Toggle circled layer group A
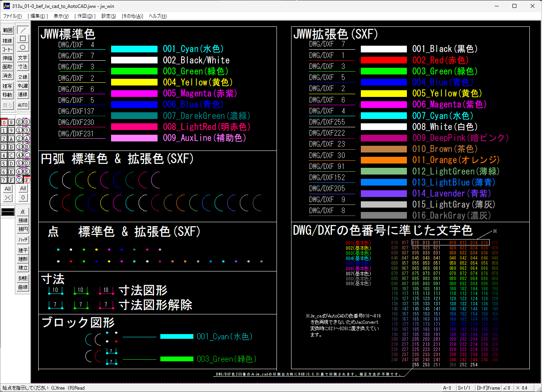 pos(27,139)
